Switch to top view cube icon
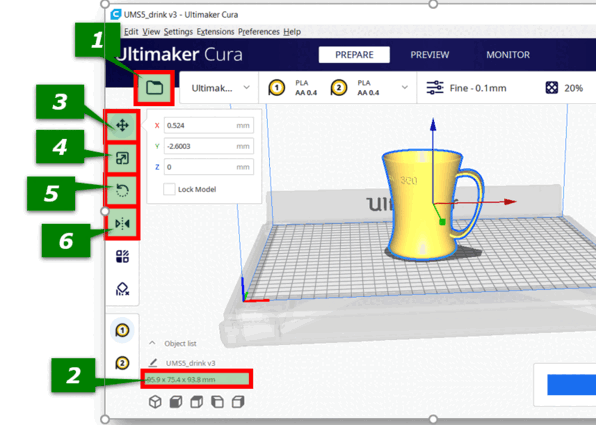596x425 pixels. pos(197,402)
